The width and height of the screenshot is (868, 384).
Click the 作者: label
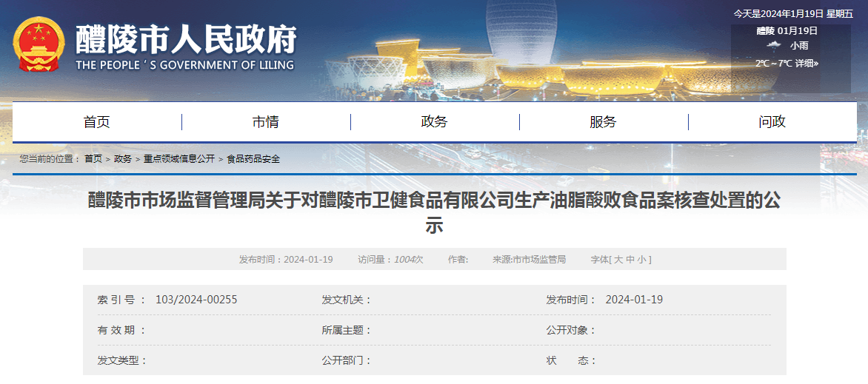click(x=458, y=260)
